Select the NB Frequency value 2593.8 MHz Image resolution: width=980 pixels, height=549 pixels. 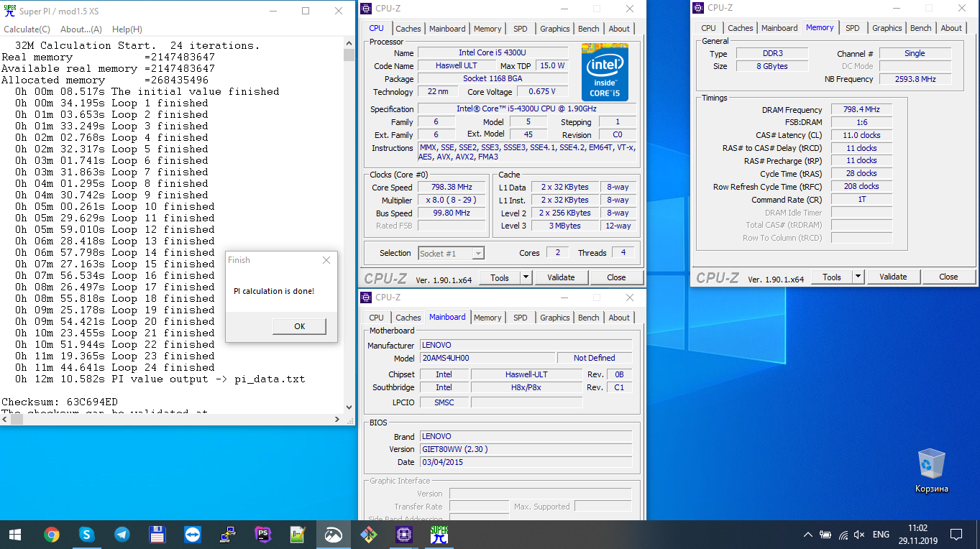[x=915, y=79]
